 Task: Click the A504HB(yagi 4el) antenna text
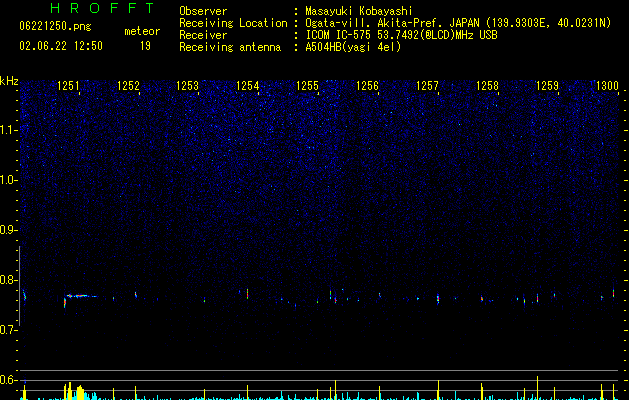353,47
